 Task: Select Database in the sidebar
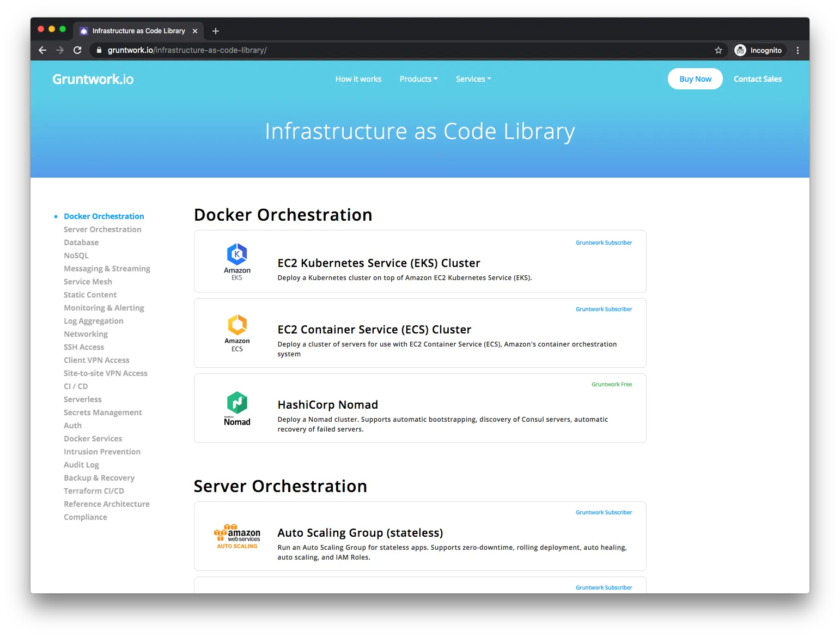[81, 242]
